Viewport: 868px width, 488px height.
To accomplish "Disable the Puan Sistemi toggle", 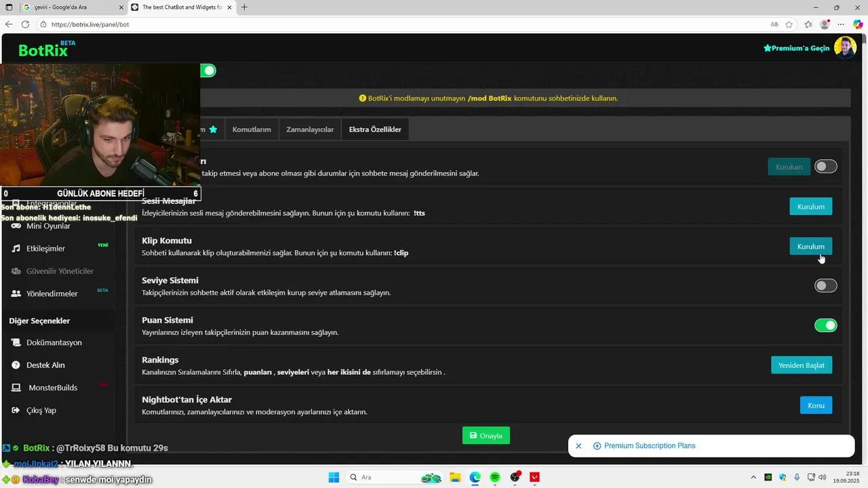I will 826,326.
